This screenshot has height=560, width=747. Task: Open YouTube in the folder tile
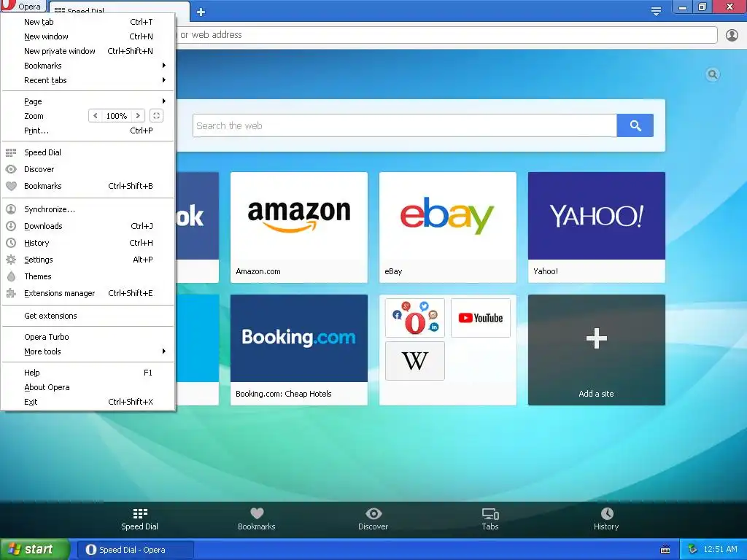(x=481, y=318)
